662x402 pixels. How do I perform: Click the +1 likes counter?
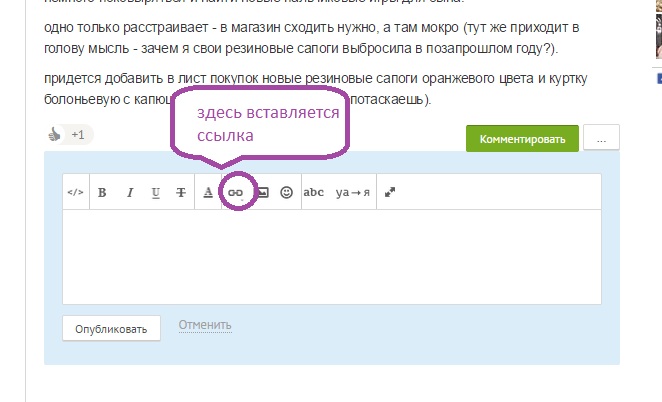tap(78, 135)
